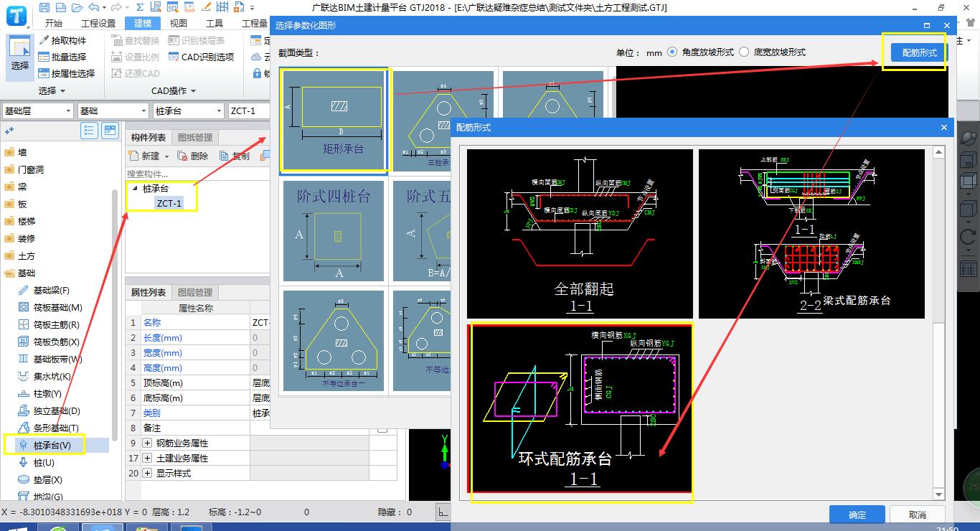Click 批量选择 batch select tool
This screenshot has height=531, width=980.
[63, 57]
